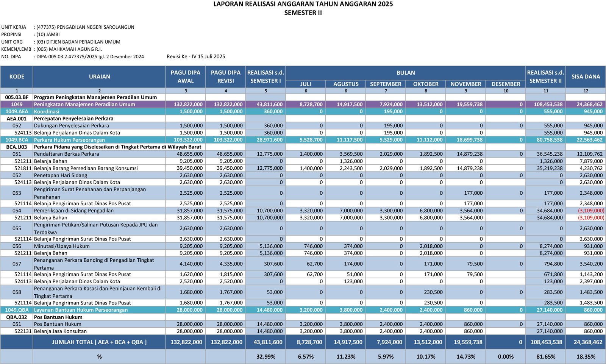Screen dimensions: 606x364
Task: Click the SEPTEMBER month column header
Action: 386,84
